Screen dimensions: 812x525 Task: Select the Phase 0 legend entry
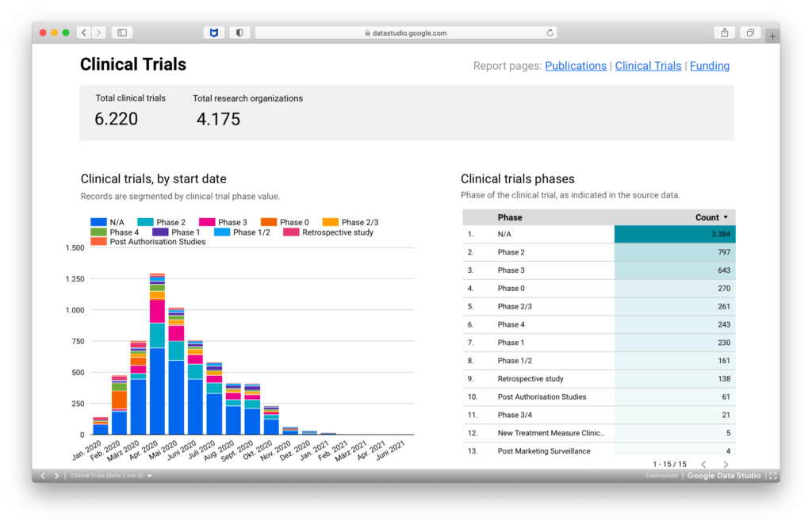tap(285, 222)
